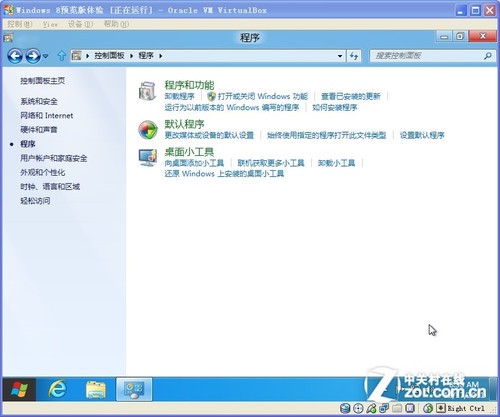The height and width of the screenshot is (417, 500).
Task: Click 还原 Windows 上安装的桌面小工具
Action: 224,174
